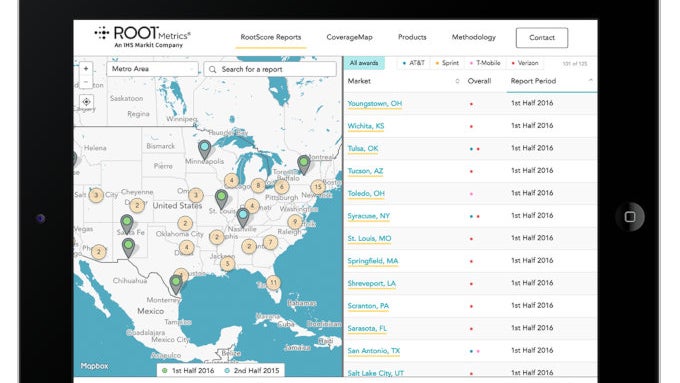Select the green map pin near St. Louis
The width and height of the screenshot is (680, 383).
[x=222, y=199]
